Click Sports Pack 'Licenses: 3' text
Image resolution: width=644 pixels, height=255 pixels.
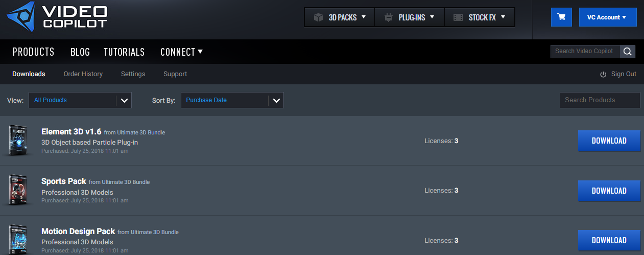pyautogui.click(x=441, y=191)
